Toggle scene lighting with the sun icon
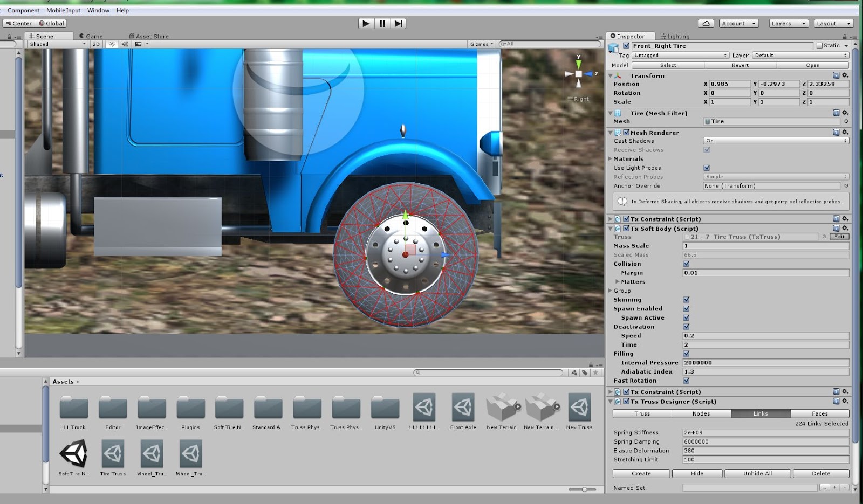This screenshot has width=863, height=504. pyautogui.click(x=112, y=44)
